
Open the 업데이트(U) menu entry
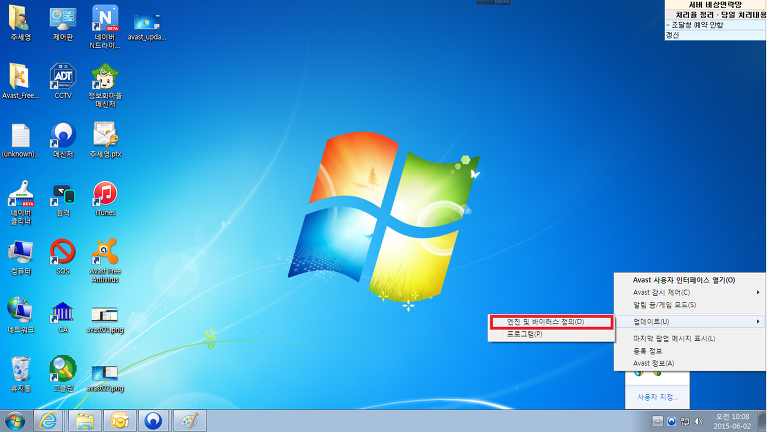690,322
